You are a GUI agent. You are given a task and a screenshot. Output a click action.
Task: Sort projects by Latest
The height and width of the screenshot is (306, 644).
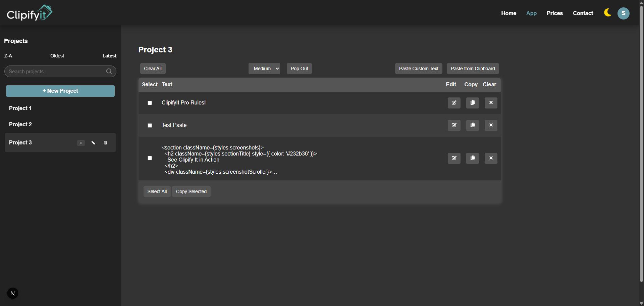109,56
